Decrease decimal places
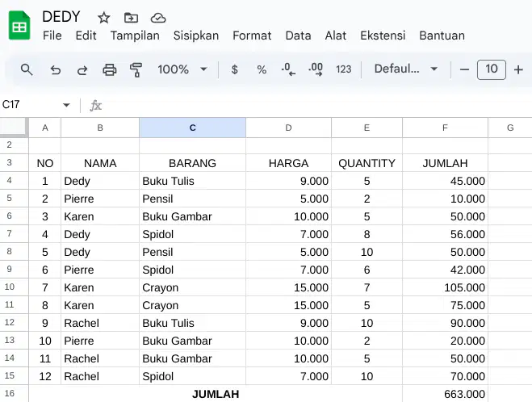 (288, 69)
